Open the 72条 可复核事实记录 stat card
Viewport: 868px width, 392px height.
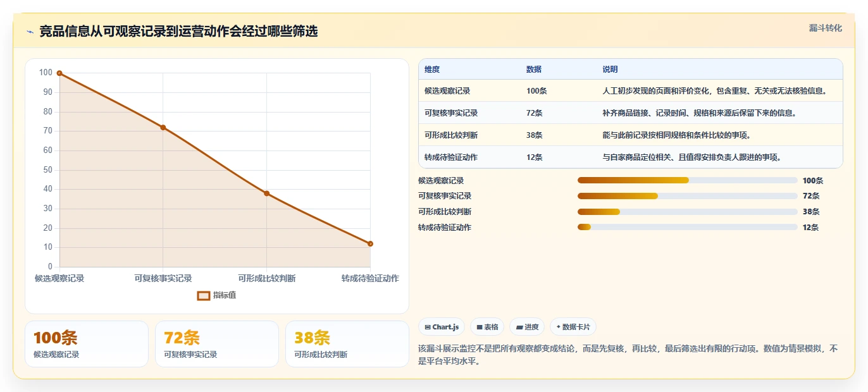217,344
